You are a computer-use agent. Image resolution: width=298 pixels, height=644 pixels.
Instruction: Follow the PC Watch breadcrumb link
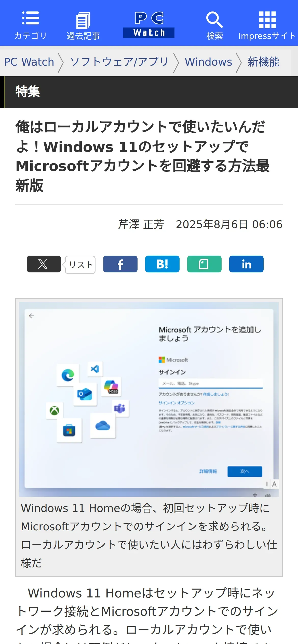point(29,62)
